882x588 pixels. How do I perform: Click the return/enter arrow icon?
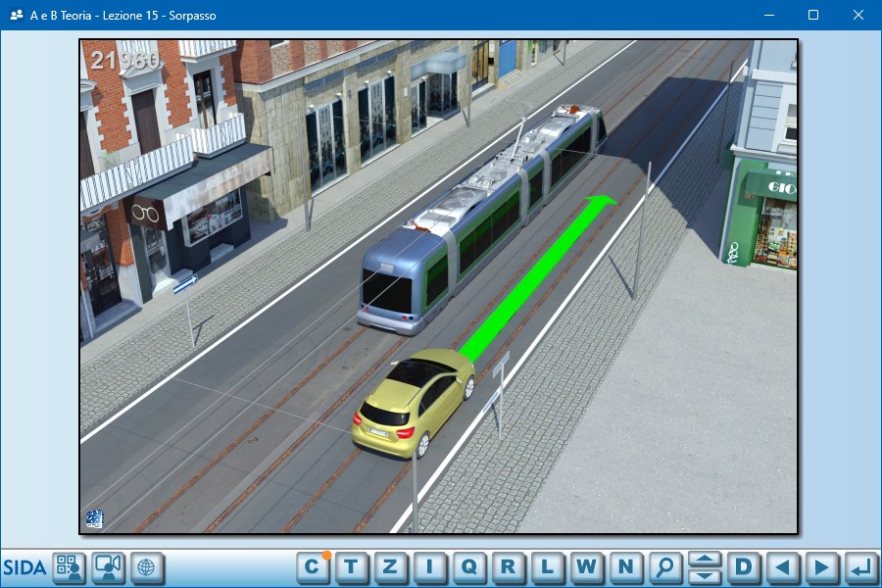click(x=860, y=566)
